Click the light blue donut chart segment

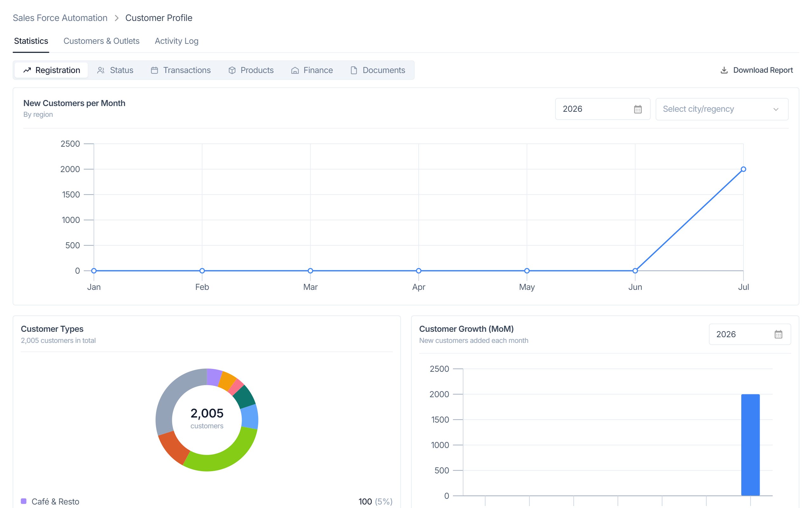(250, 417)
